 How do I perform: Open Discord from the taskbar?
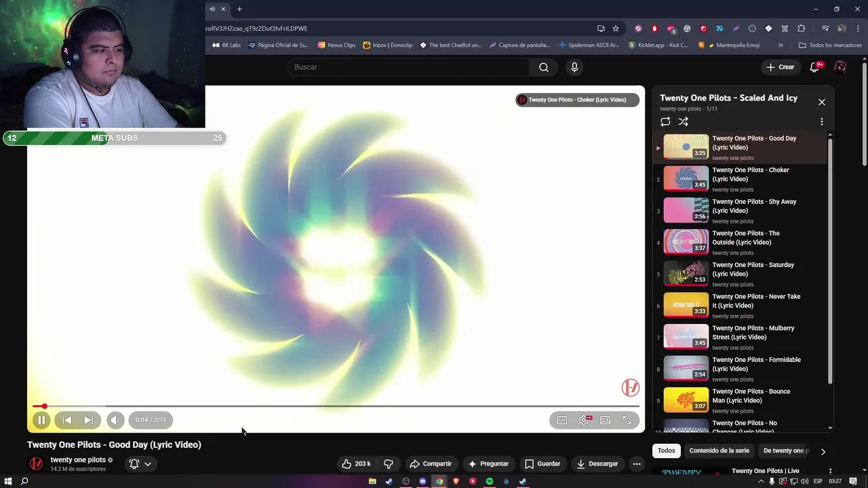(422, 481)
